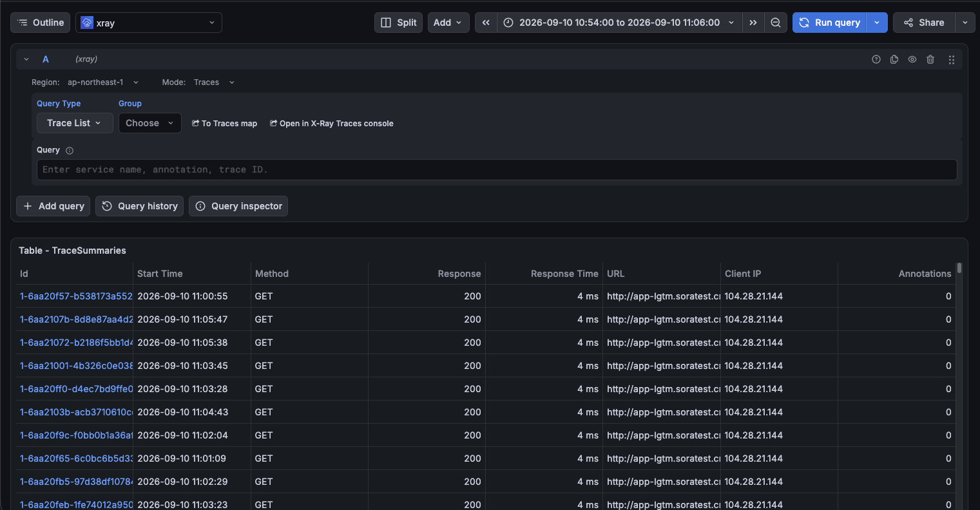Open Query history
The width and height of the screenshot is (980, 510).
pos(140,206)
